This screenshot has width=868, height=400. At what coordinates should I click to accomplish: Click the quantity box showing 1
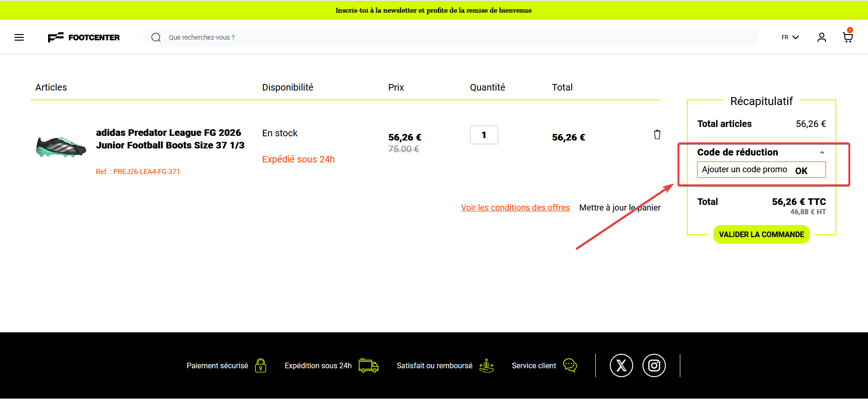point(484,135)
